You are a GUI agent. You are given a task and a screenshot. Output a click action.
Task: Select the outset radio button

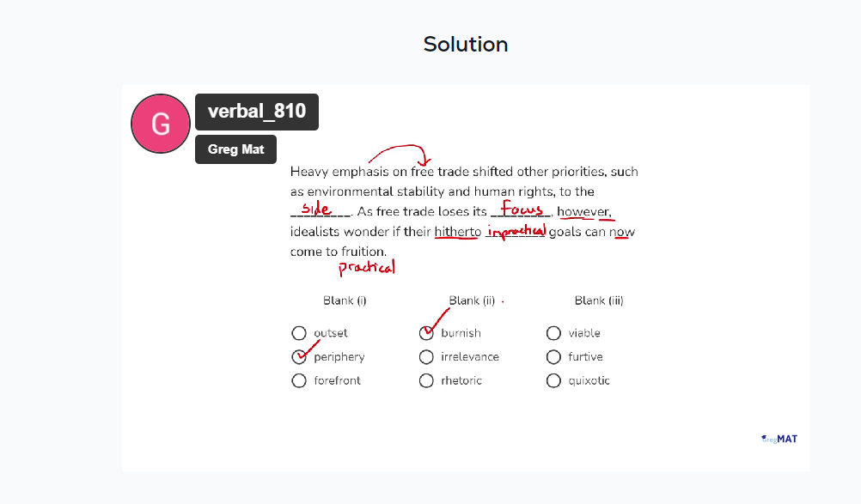coord(299,333)
